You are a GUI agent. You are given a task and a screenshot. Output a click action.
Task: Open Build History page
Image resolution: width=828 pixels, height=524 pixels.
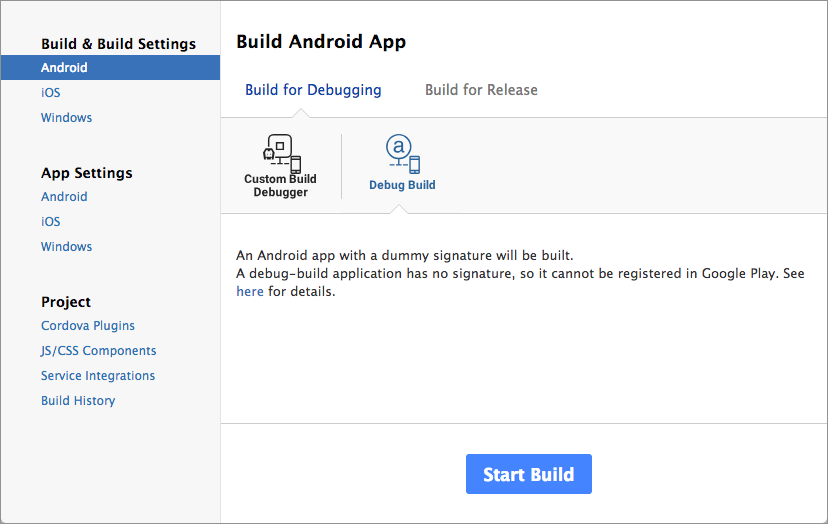(78, 400)
